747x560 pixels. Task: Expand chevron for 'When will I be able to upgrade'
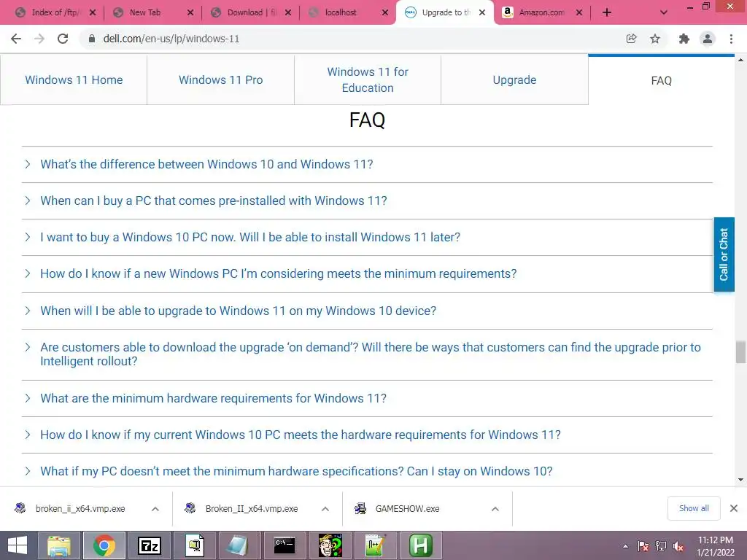click(x=28, y=311)
